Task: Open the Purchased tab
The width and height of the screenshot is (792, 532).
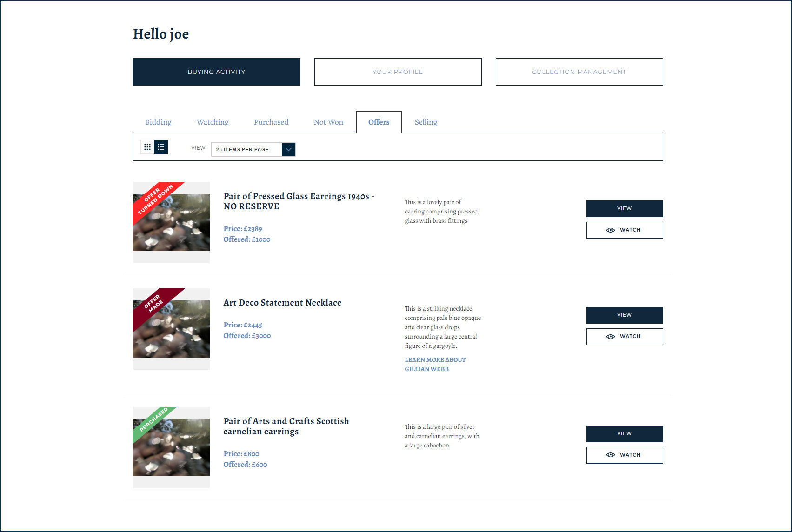Action: tap(271, 122)
